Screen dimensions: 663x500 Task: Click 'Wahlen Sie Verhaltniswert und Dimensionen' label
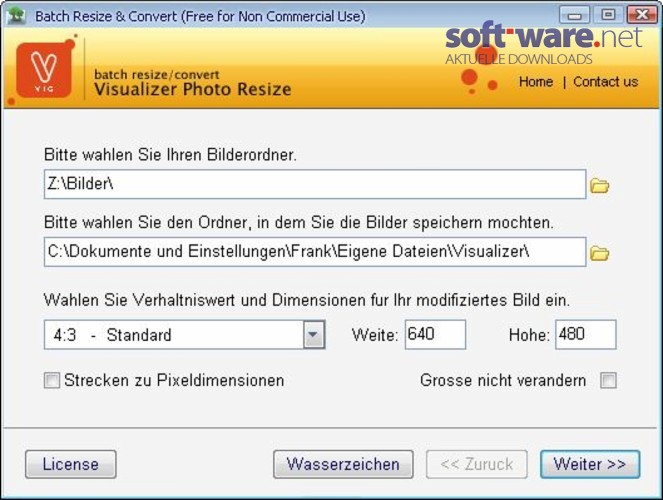click(307, 300)
